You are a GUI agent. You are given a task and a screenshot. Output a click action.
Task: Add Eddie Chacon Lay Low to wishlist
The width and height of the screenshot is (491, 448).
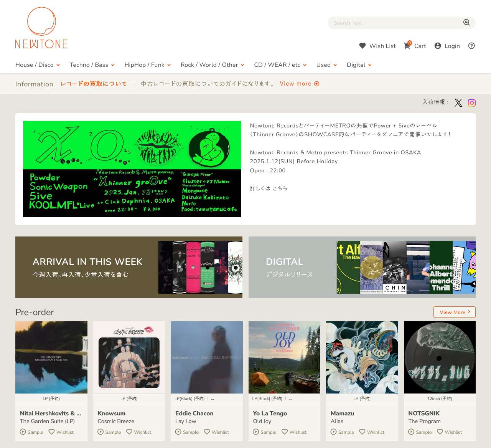click(216, 432)
